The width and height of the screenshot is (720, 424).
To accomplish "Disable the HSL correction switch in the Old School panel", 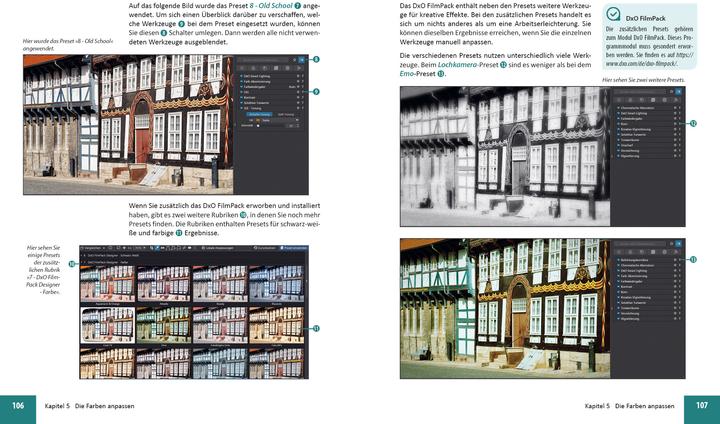I will tap(298, 92).
